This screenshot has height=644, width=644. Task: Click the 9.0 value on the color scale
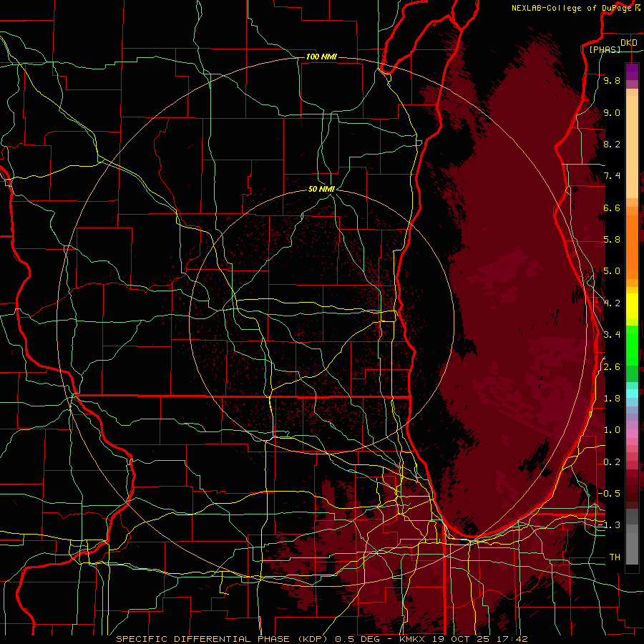point(612,112)
